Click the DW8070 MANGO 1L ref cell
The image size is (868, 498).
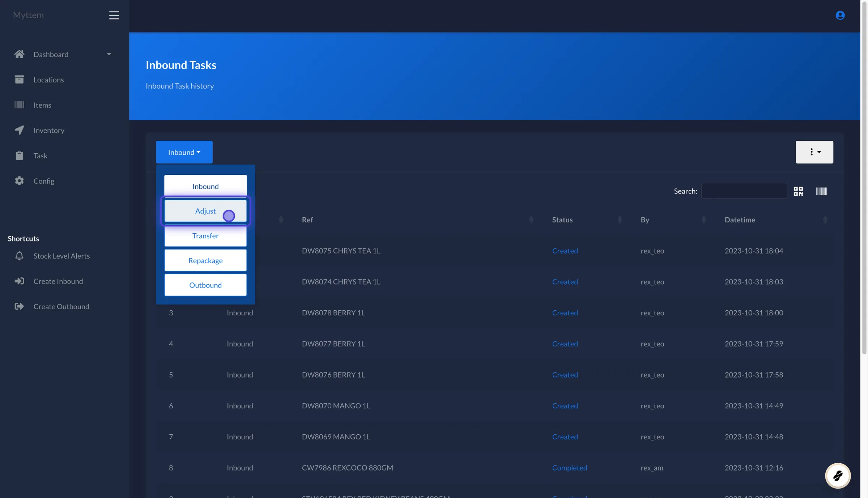336,406
